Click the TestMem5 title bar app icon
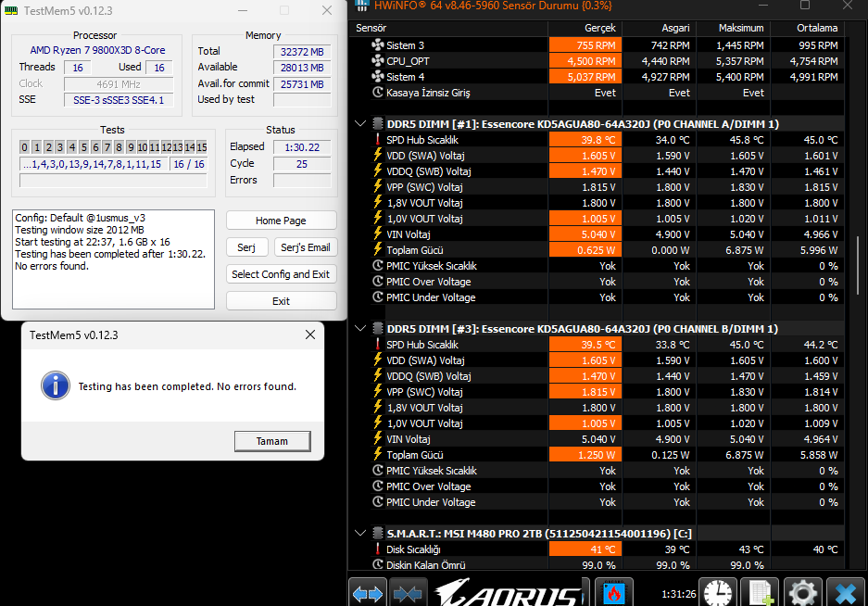This screenshot has height=606, width=868. click(x=11, y=10)
